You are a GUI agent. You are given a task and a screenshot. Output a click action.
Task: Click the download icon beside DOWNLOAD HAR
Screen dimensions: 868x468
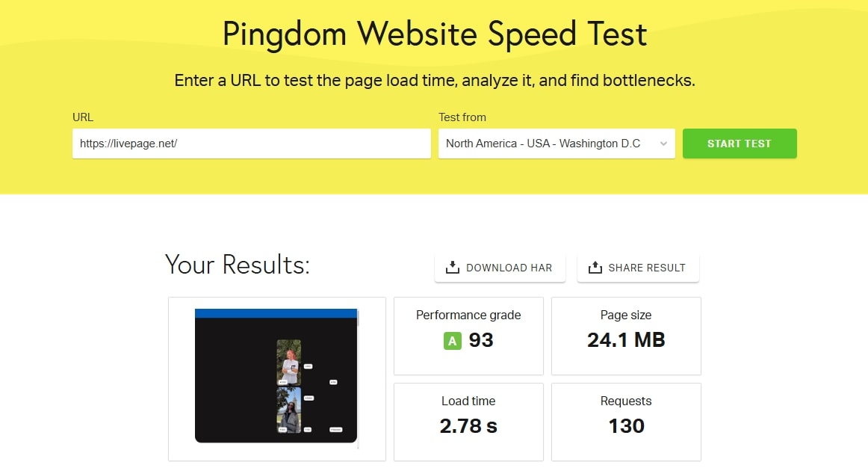[x=452, y=268]
